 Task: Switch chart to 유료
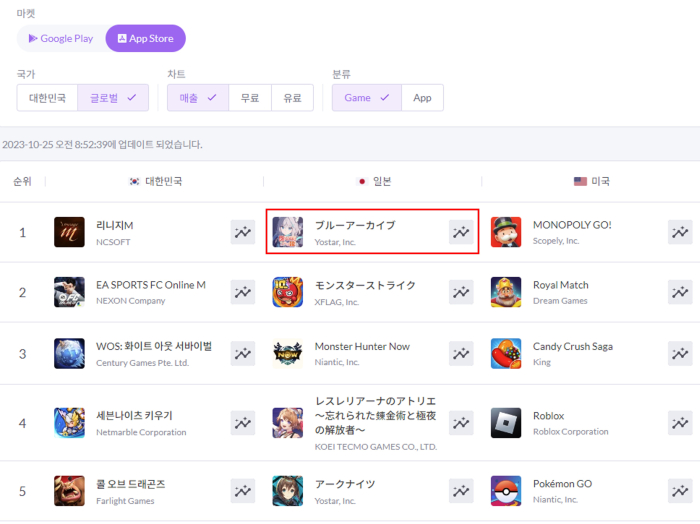(x=292, y=98)
